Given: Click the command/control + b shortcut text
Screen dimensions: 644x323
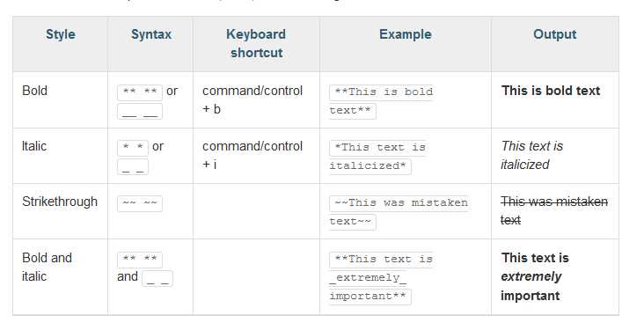Looking at the screenshot, I should [x=252, y=99].
